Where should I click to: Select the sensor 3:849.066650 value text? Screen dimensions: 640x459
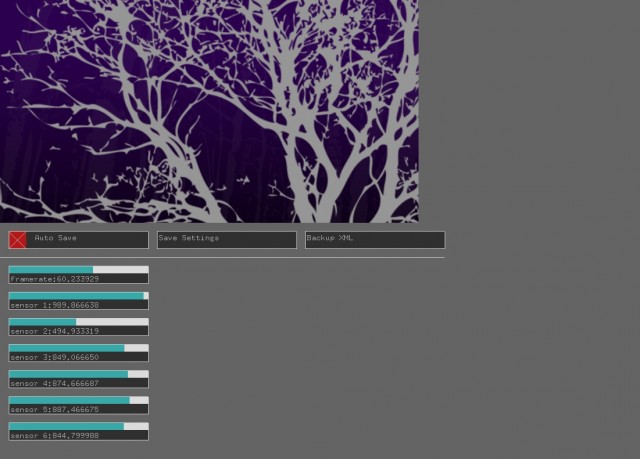(x=55, y=357)
